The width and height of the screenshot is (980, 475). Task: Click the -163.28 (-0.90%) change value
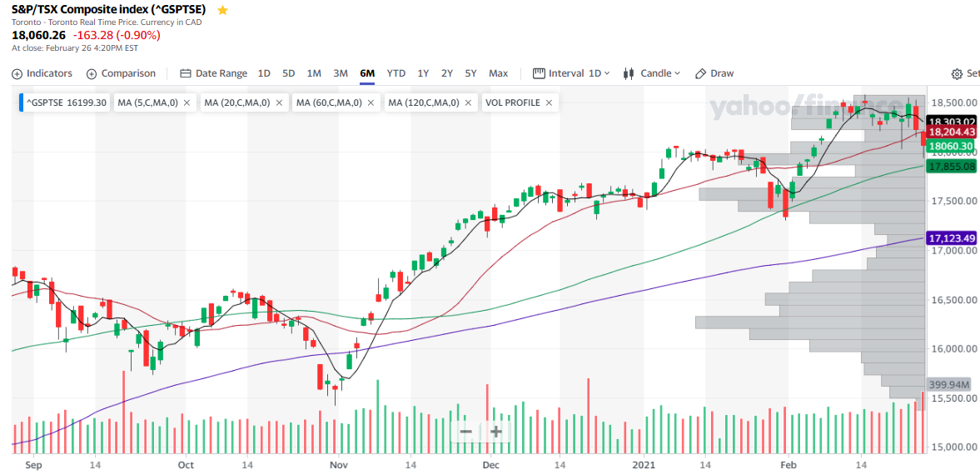click(117, 35)
